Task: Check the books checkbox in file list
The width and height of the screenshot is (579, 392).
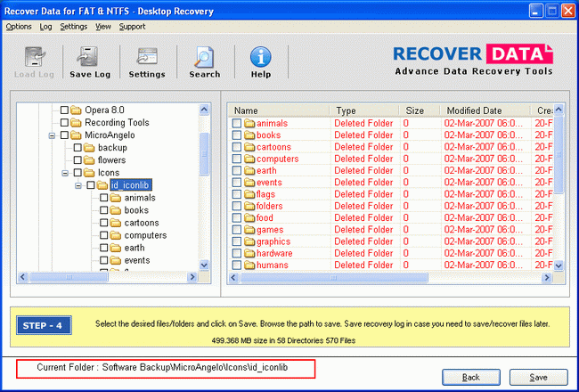Action: tap(237, 135)
